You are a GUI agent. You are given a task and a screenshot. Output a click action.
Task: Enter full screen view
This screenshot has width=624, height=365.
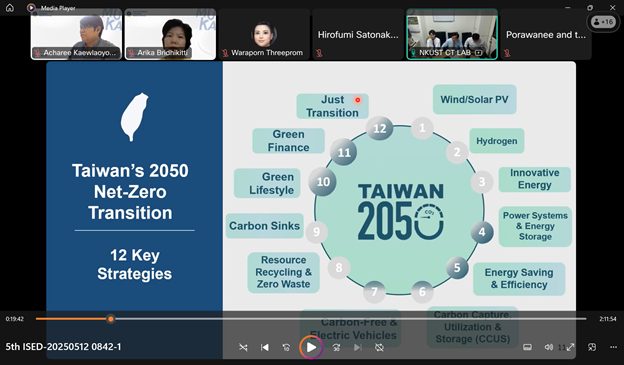tap(570, 347)
